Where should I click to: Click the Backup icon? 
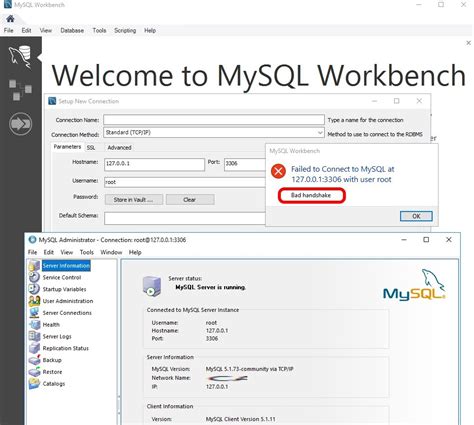(34, 360)
